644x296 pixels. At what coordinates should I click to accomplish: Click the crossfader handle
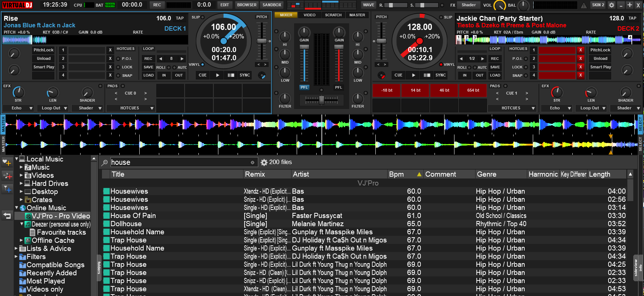click(321, 100)
